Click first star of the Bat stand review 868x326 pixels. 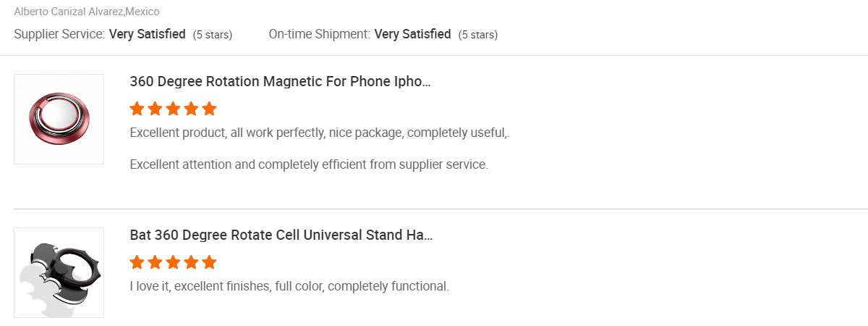[x=137, y=262]
